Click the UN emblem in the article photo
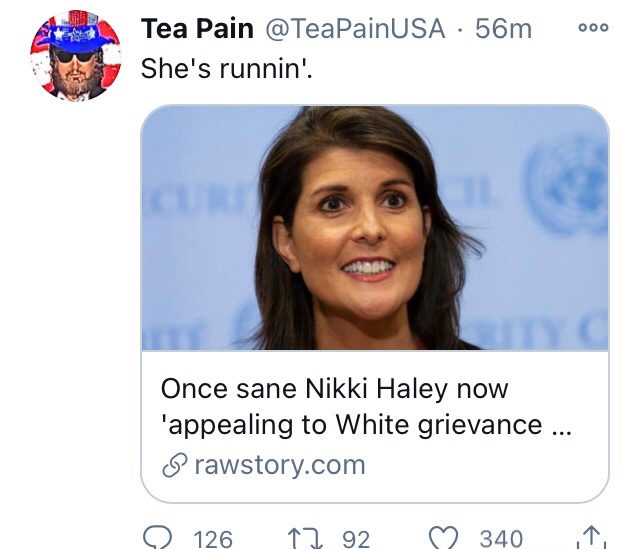This screenshot has height=549, width=640. [x=572, y=185]
